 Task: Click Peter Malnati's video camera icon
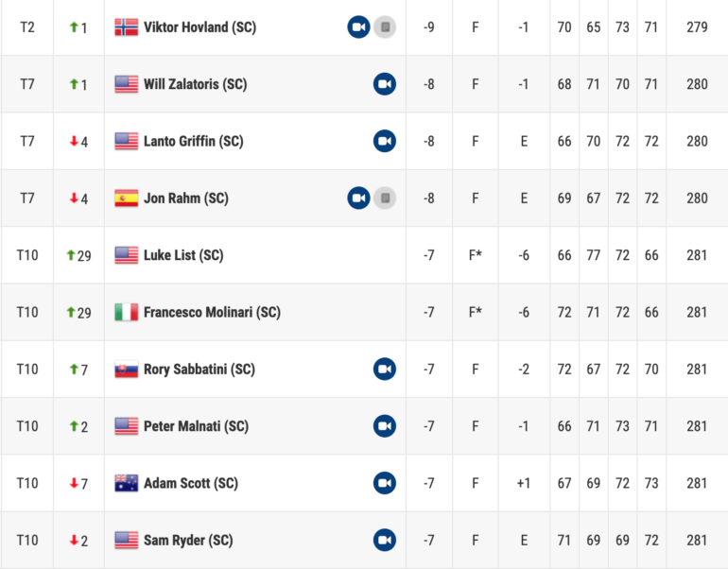(x=384, y=425)
